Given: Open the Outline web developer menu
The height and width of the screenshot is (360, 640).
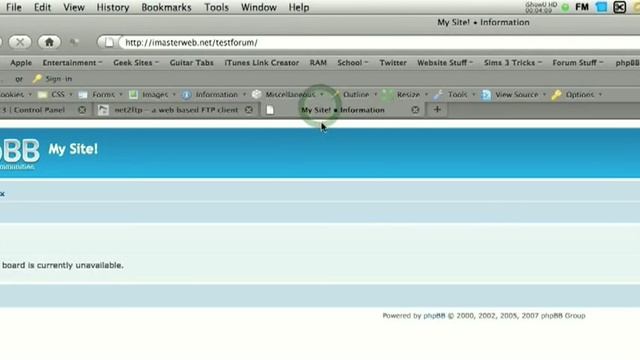Looking at the screenshot, I should [356, 95].
